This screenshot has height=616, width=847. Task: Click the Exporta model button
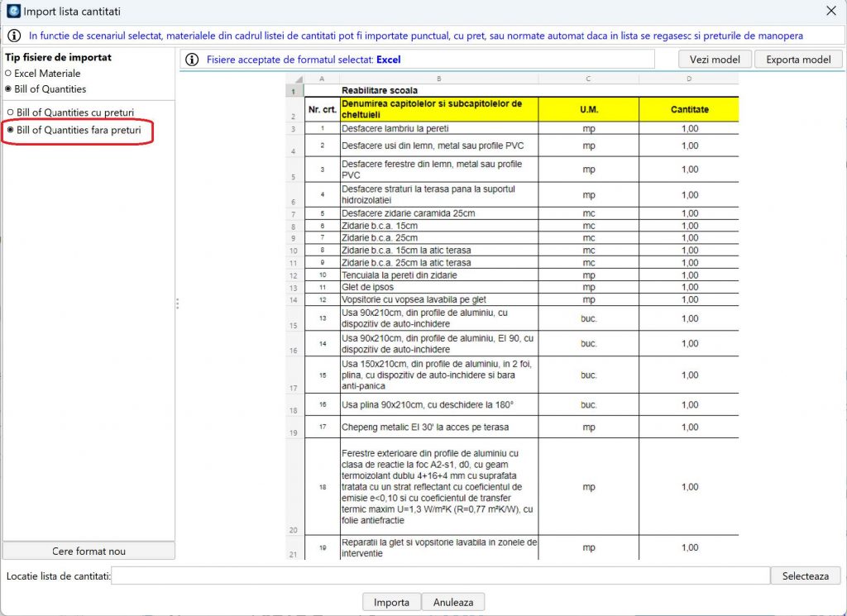pos(798,60)
